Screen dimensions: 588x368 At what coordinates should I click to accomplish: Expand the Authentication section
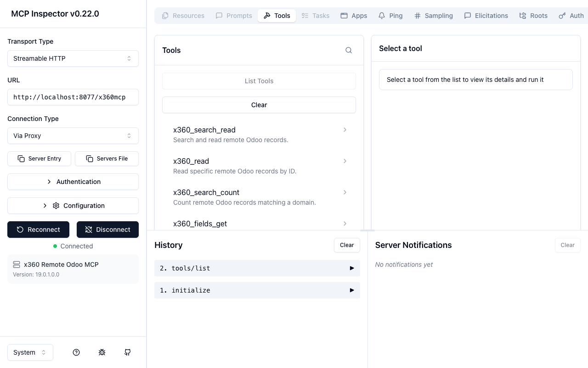coord(73,182)
